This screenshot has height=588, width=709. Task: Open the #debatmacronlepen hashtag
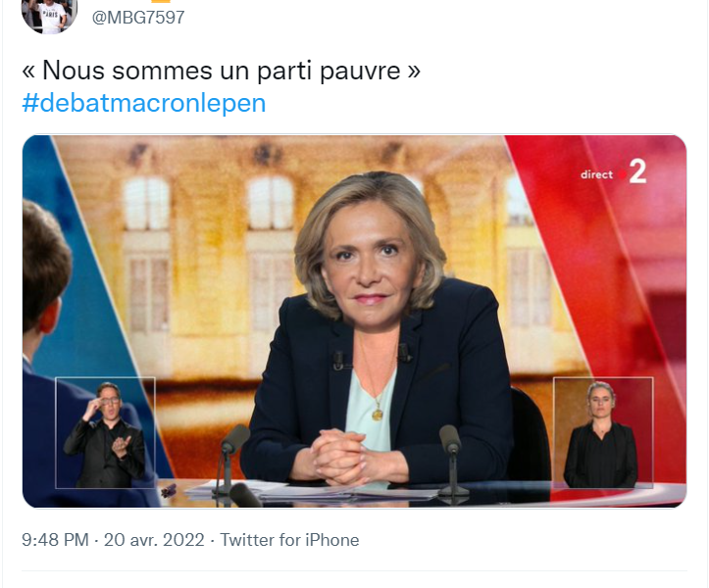tap(144, 103)
